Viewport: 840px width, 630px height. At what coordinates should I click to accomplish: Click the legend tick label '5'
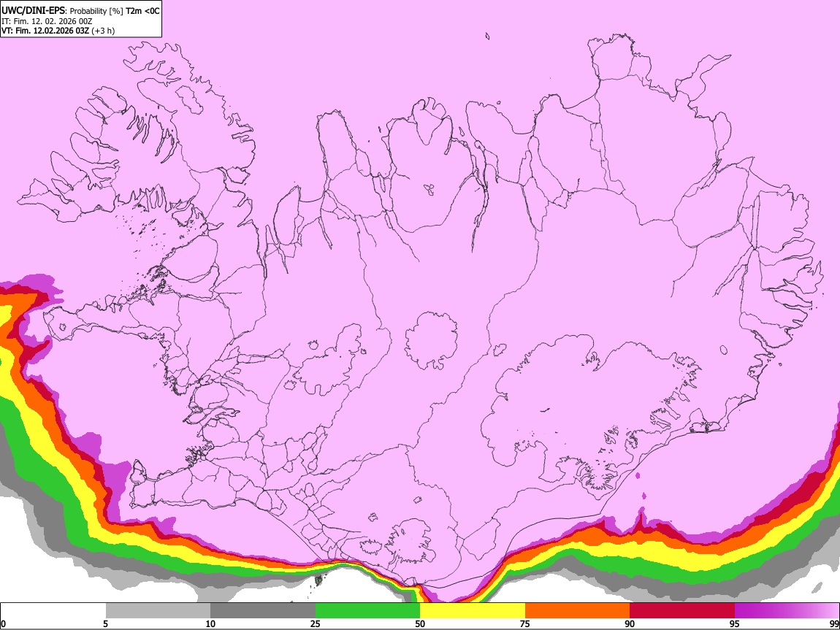(105, 623)
